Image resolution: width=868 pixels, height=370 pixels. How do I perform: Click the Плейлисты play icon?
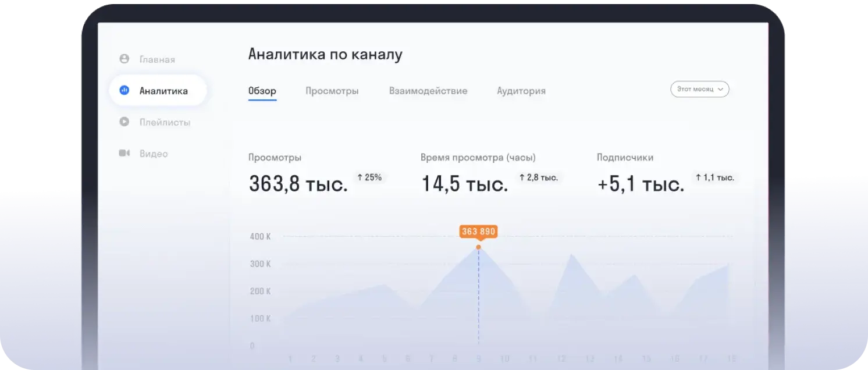(124, 122)
